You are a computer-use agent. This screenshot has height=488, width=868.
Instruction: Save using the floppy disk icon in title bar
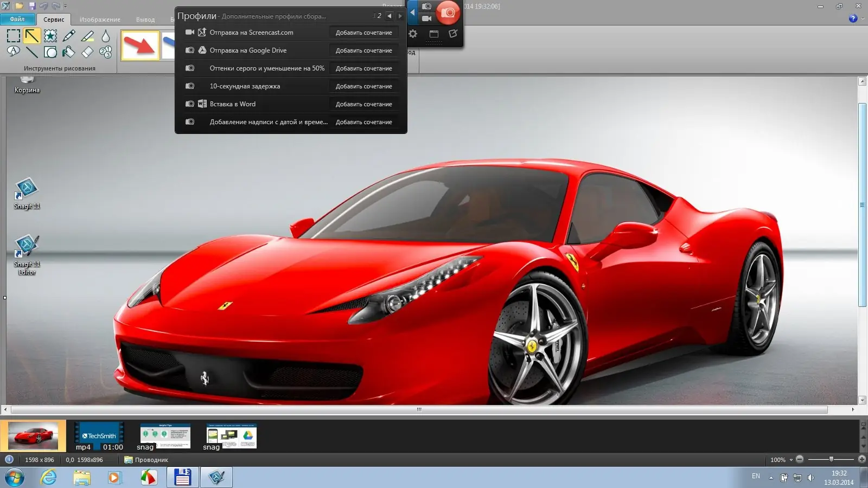pos(32,6)
